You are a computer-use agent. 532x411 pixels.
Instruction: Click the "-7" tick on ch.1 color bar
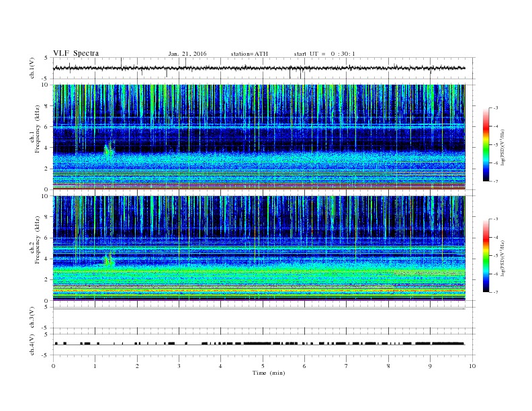[496, 181]
